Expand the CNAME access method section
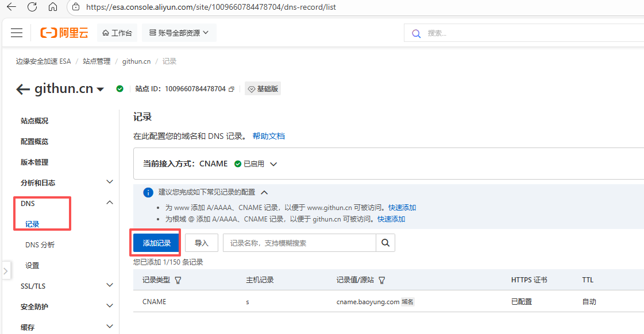This screenshot has width=644, height=334. coord(273,164)
